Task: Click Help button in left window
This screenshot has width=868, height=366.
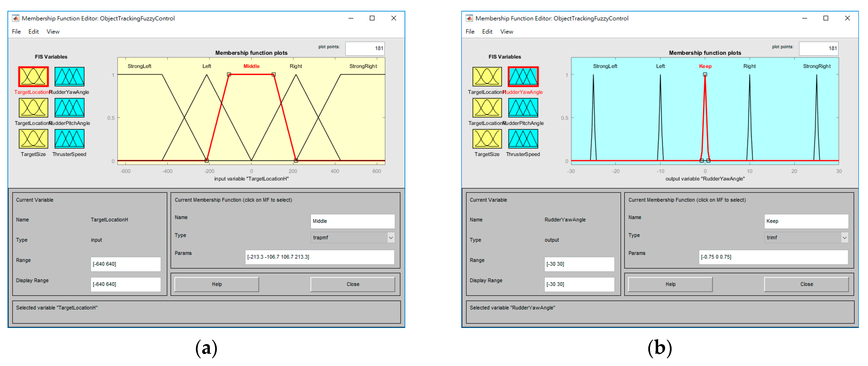Action: (x=217, y=284)
